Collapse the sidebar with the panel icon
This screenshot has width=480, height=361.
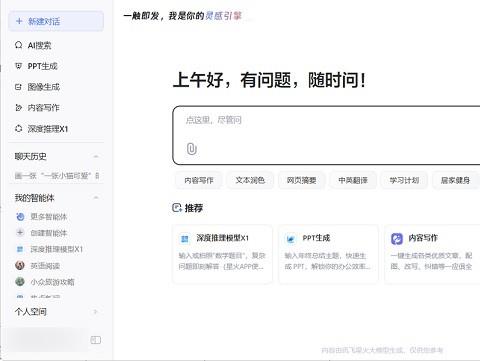point(96,340)
